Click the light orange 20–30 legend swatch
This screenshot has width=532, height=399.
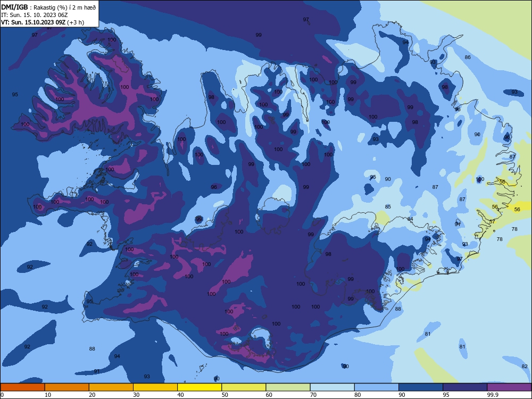(111, 387)
